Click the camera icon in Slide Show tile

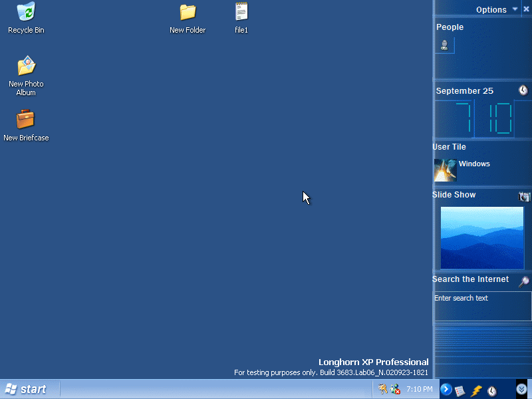click(524, 196)
